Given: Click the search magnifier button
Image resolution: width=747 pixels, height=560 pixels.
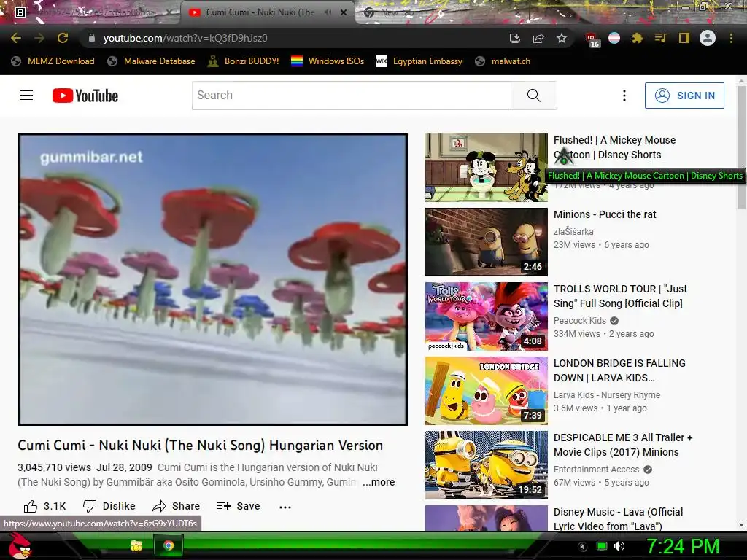Looking at the screenshot, I should 533,96.
